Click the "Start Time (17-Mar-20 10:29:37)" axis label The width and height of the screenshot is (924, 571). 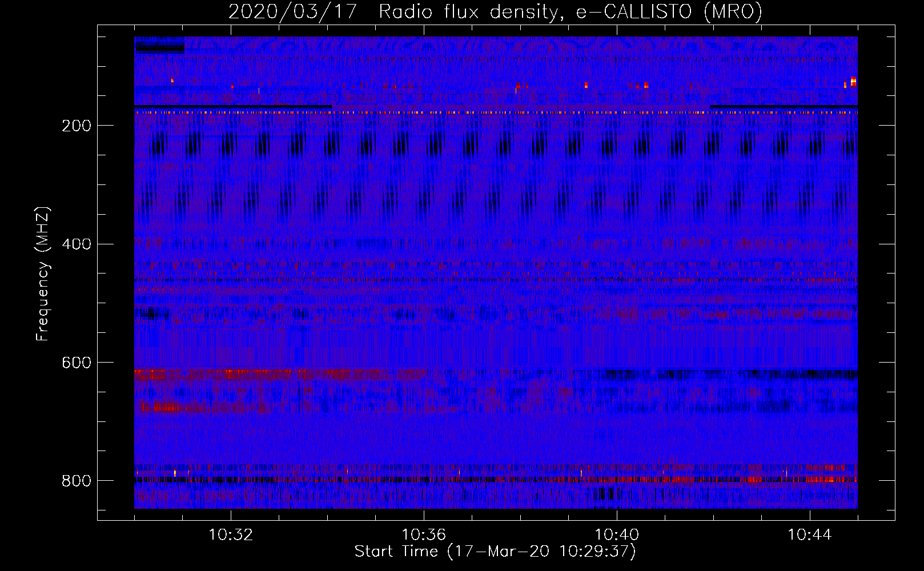tap(495, 552)
